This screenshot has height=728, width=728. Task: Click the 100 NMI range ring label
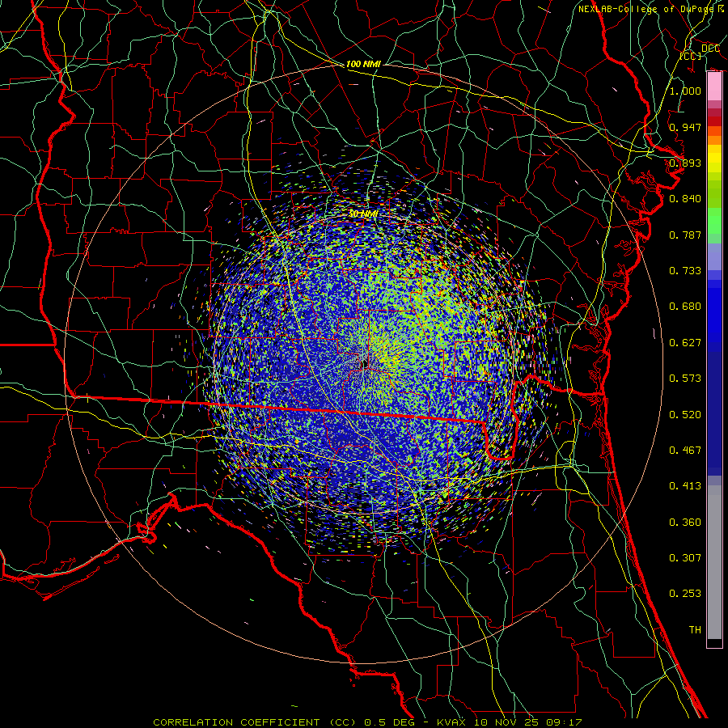(363, 64)
